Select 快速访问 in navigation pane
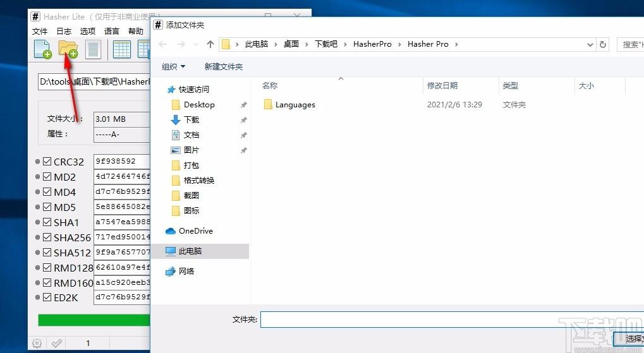Viewport: 644px width, 353px height. point(193,90)
